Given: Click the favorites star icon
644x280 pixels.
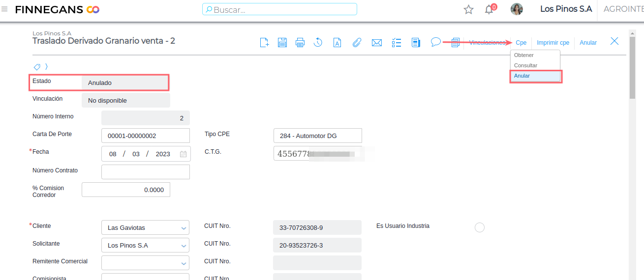Looking at the screenshot, I should click(468, 9).
